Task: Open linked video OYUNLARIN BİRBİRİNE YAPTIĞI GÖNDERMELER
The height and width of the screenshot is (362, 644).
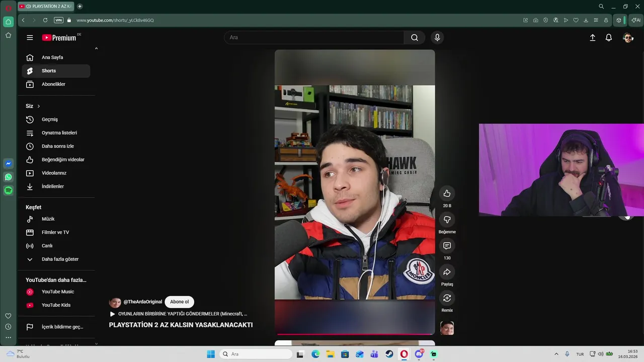Action: coord(179,314)
